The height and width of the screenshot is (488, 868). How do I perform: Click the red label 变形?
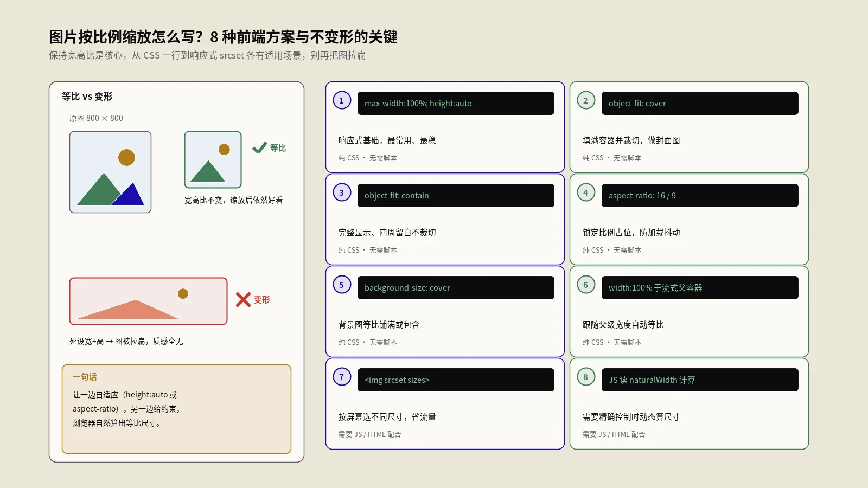pos(261,300)
